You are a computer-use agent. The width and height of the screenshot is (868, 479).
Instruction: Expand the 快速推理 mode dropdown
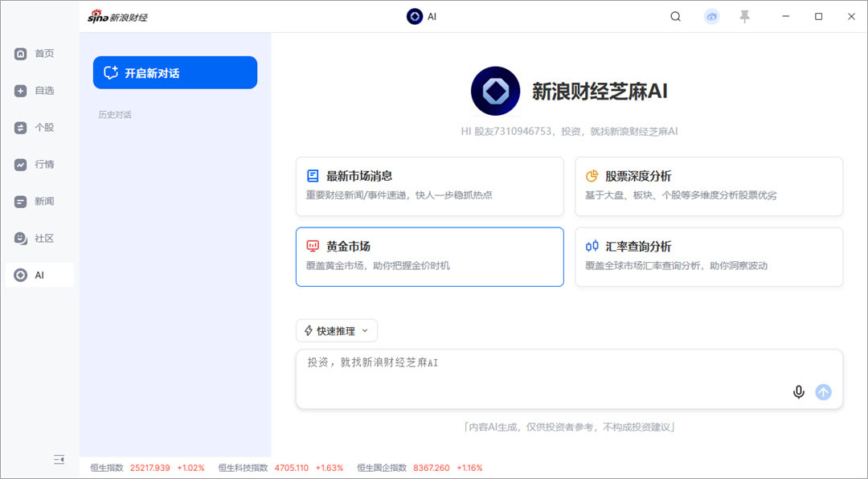pos(337,330)
